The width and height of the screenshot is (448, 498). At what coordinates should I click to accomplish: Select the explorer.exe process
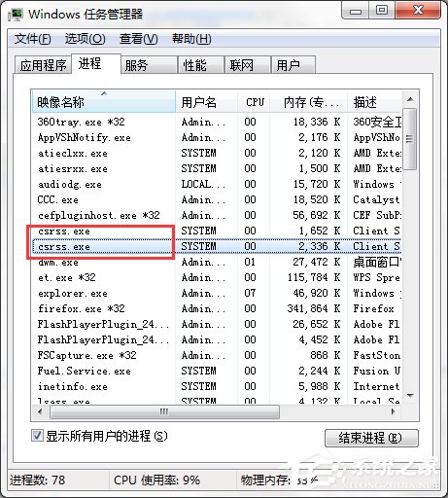[x=217, y=293]
